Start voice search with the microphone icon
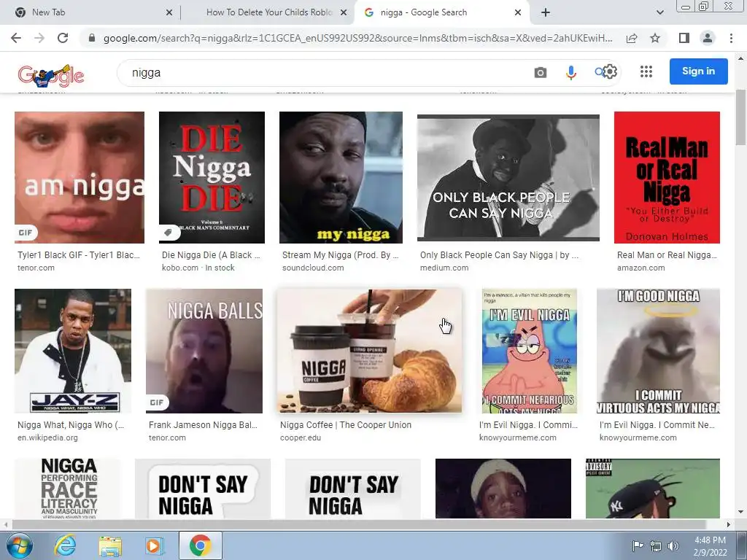The height and width of the screenshot is (560, 747). click(570, 72)
